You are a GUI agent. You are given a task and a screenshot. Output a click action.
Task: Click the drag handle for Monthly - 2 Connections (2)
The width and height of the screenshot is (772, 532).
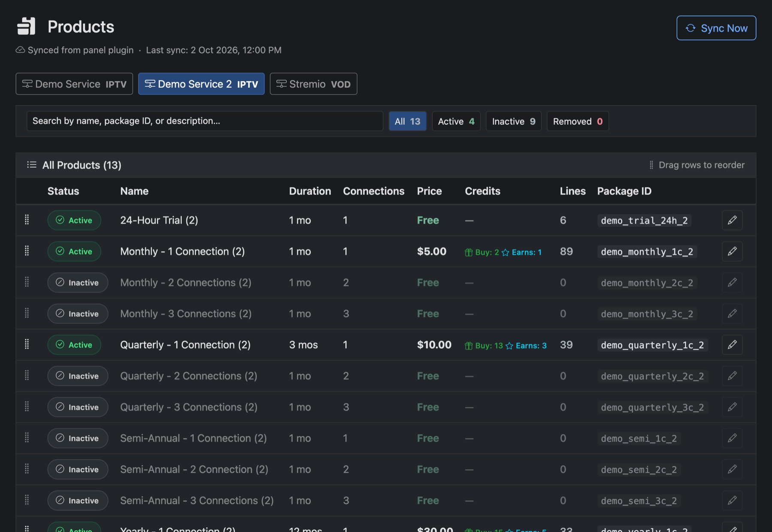coord(27,282)
